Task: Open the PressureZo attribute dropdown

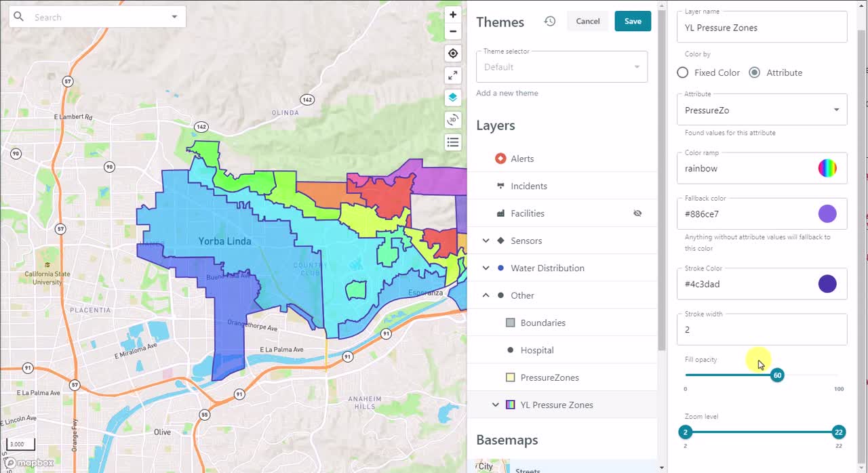Action: tap(762, 110)
